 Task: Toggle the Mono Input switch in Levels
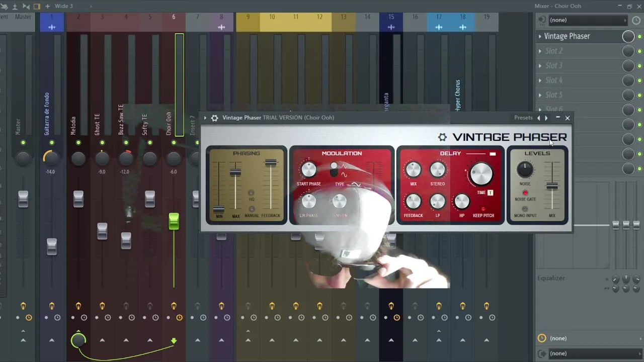[525, 209]
